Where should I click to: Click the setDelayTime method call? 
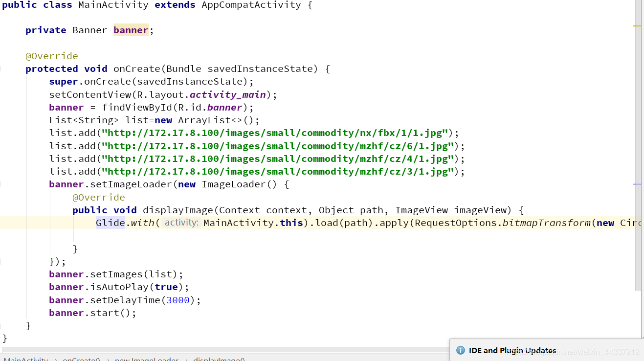[125, 300]
